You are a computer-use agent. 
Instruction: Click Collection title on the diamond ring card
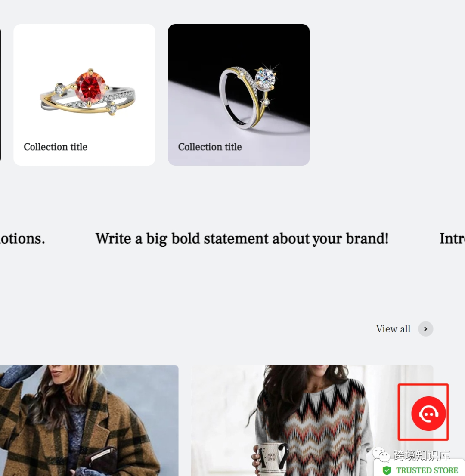coord(210,147)
